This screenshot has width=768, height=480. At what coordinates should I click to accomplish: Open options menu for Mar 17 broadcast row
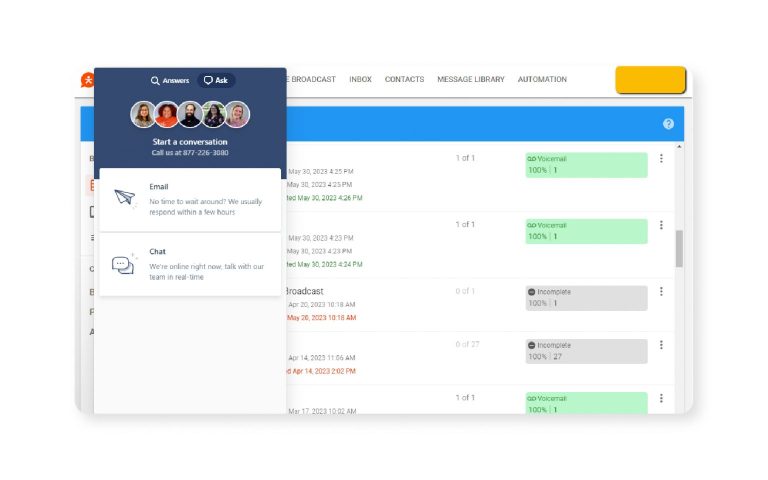tap(661, 398)
